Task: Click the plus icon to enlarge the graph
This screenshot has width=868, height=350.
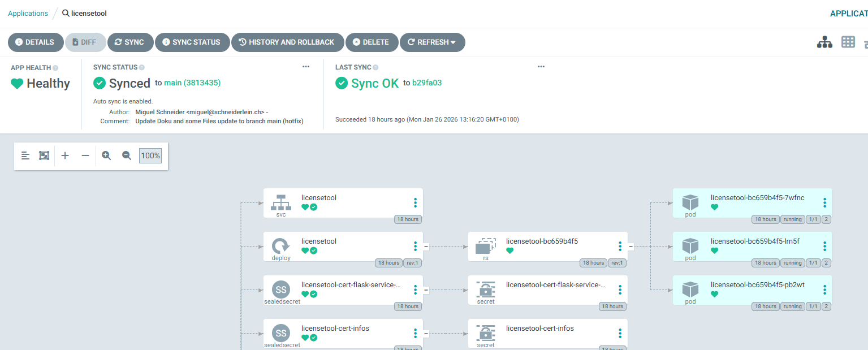Action: point(64,155)
